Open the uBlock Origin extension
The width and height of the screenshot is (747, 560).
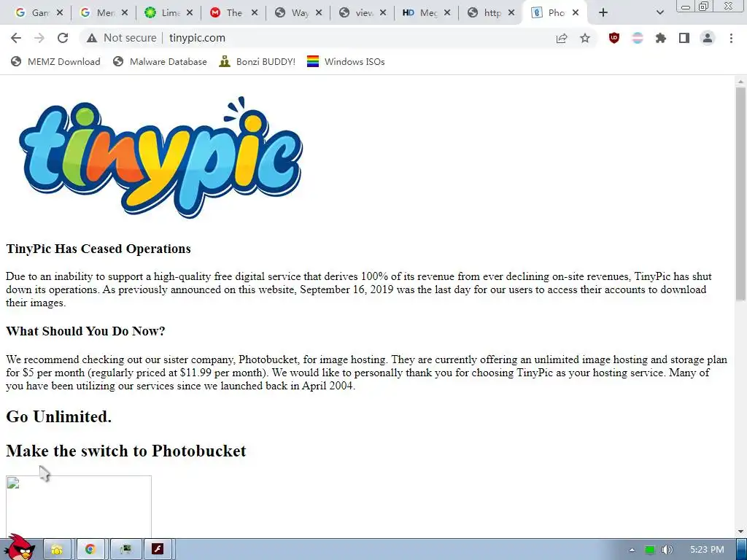(x=614, y=38)
